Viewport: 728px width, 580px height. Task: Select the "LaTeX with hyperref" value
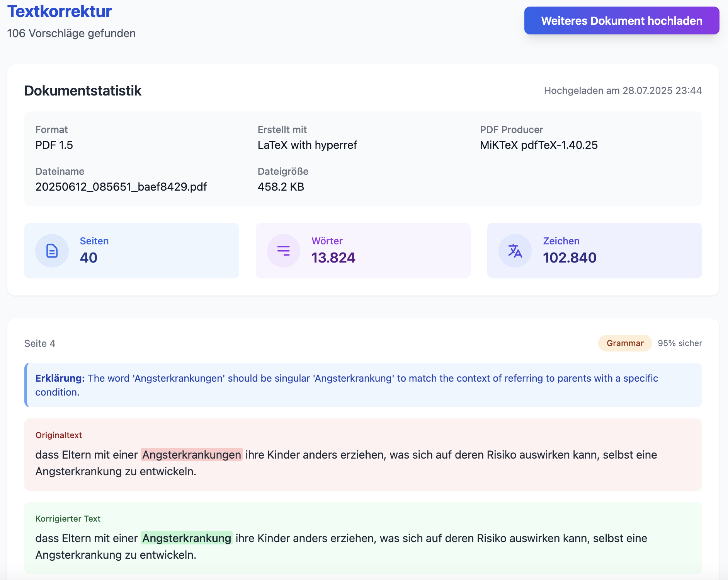tap(307, 145)
